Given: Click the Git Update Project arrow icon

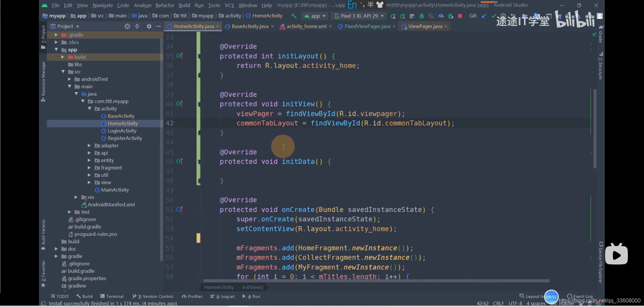Looking at the screenshot, I should [x=484, y=16].
